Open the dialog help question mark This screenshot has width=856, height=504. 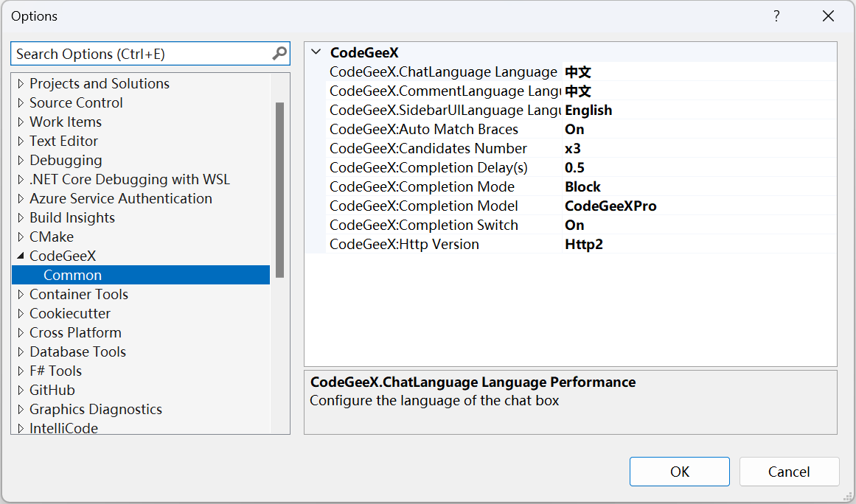[776, 16]
